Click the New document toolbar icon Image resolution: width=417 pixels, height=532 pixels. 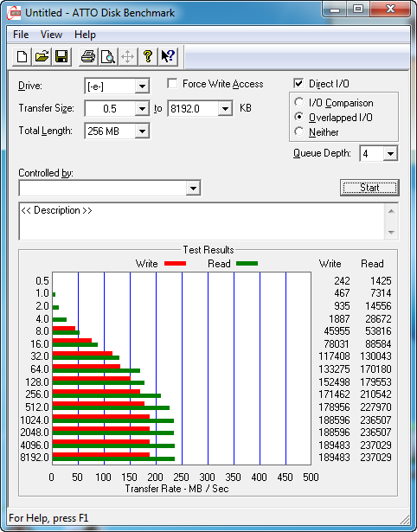(22, 56)
